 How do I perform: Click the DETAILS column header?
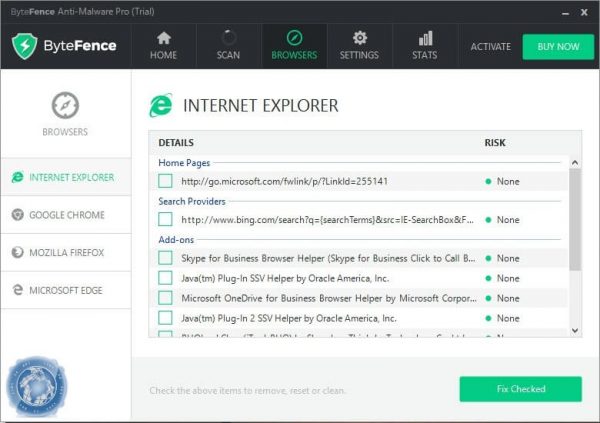tap(176, 143)
